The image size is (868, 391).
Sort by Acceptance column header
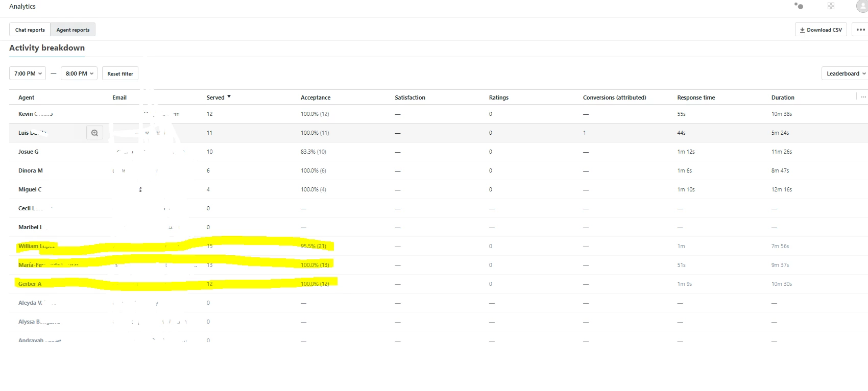point(316,97)
